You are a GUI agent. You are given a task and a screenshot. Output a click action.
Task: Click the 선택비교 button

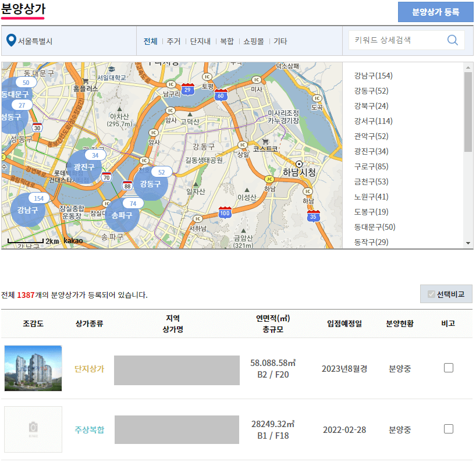tap(446, 294)
